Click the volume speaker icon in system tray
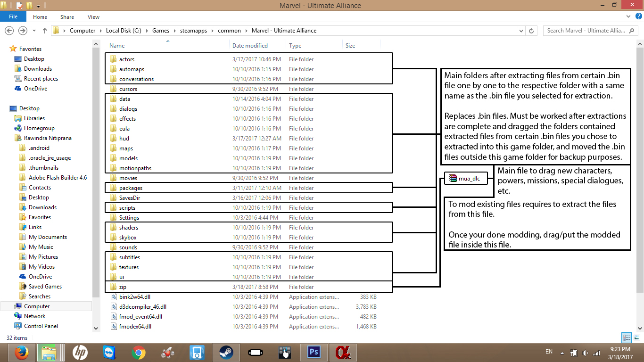Viewport: 644px width, 362px height. pyautogui.click(x=586, y=353)
